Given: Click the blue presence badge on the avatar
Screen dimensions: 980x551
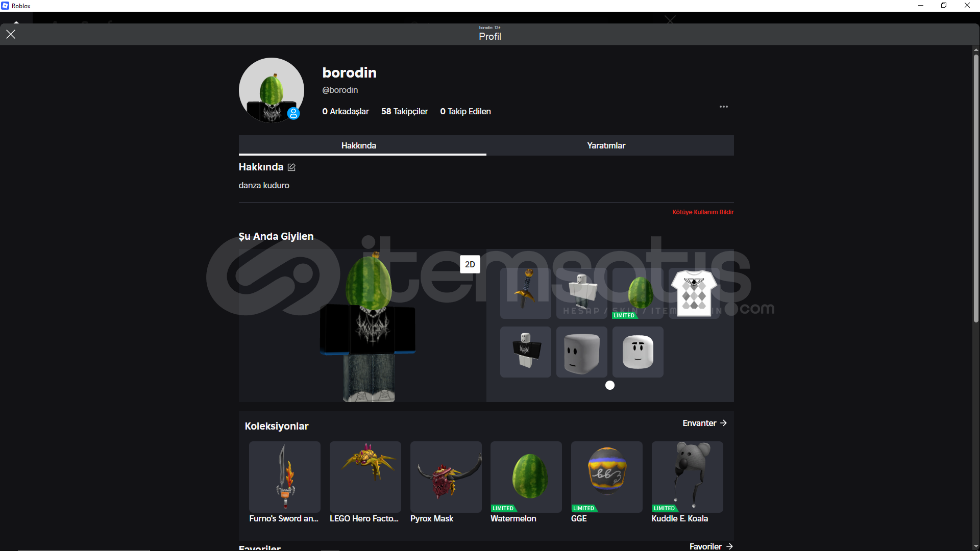Looking at the screenshot, I should tap(293, 113).
